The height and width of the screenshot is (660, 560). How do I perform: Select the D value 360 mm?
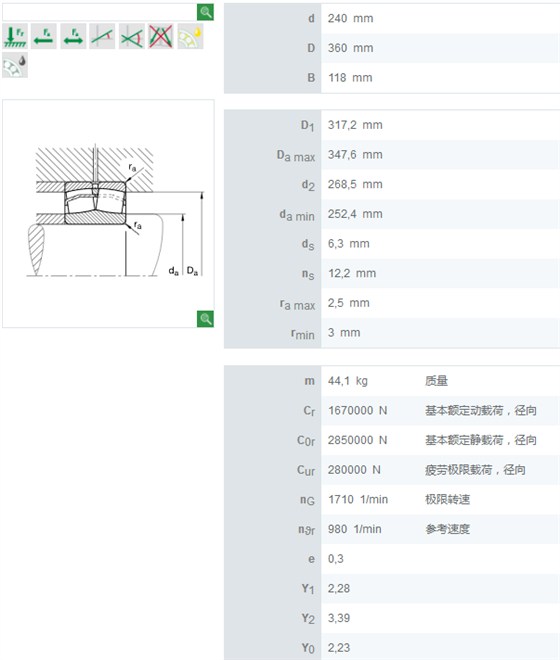(x=350, y=48)
